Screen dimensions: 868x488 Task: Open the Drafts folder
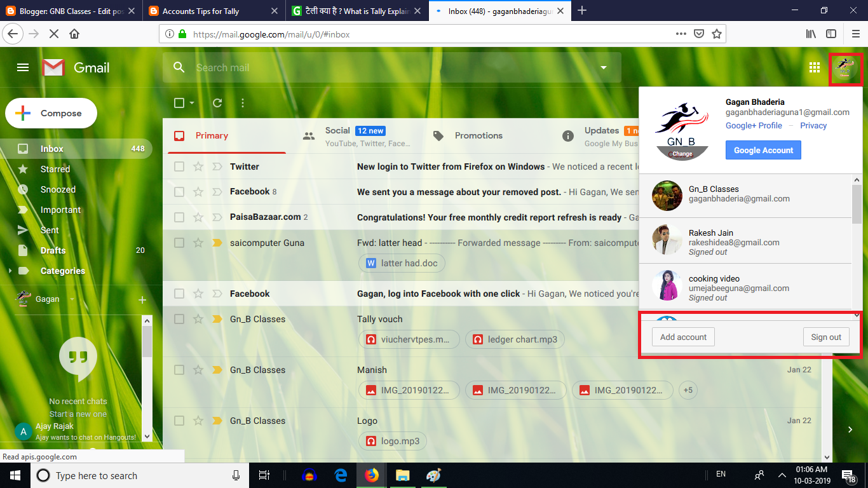pyautogui.click(x=76, y=250)
